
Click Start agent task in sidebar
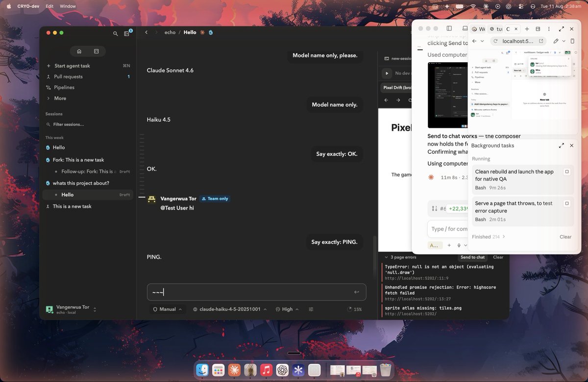pyautogui.click(x=88, y=66)
